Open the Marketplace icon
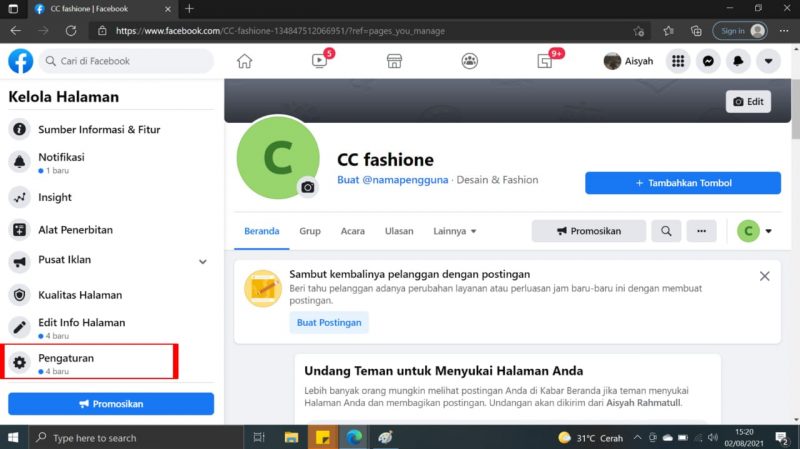 [x=394, y=61]
